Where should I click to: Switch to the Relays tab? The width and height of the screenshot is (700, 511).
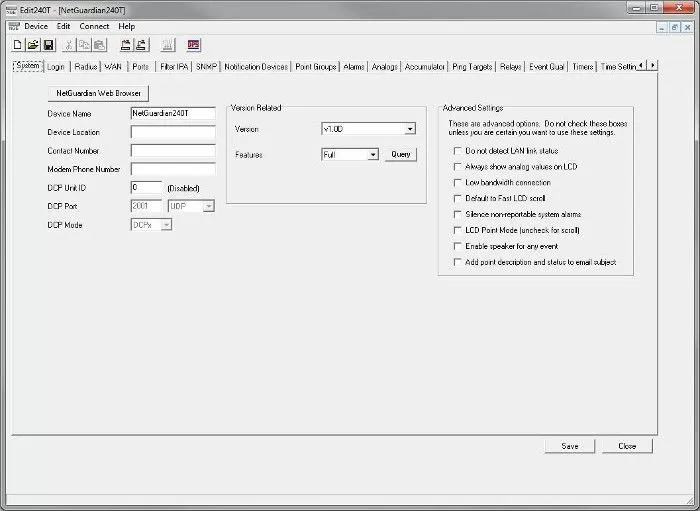510,67
